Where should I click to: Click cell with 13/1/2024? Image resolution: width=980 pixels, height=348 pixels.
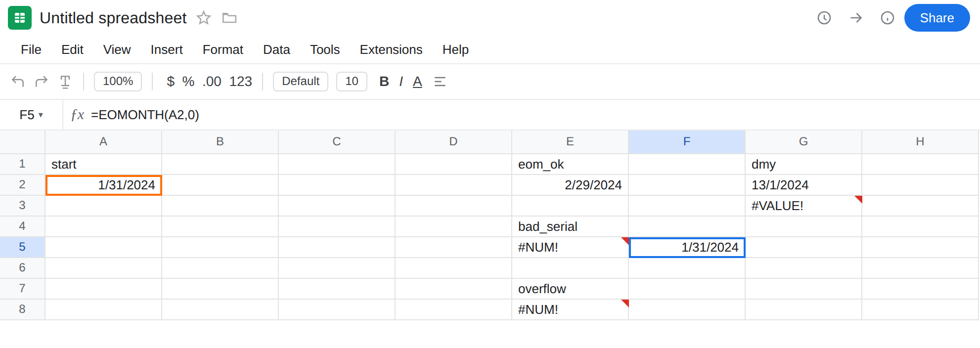pos(803,185)
